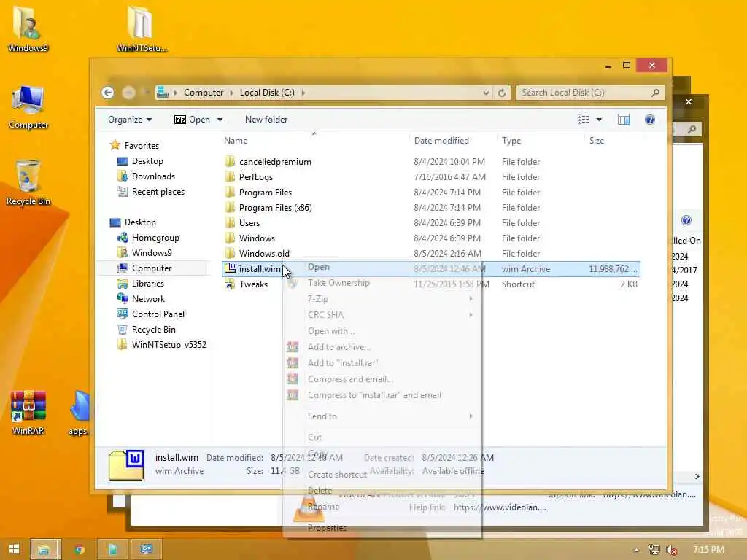
Task: Open Chrome from the taskbar
Action: coord(80,549)
